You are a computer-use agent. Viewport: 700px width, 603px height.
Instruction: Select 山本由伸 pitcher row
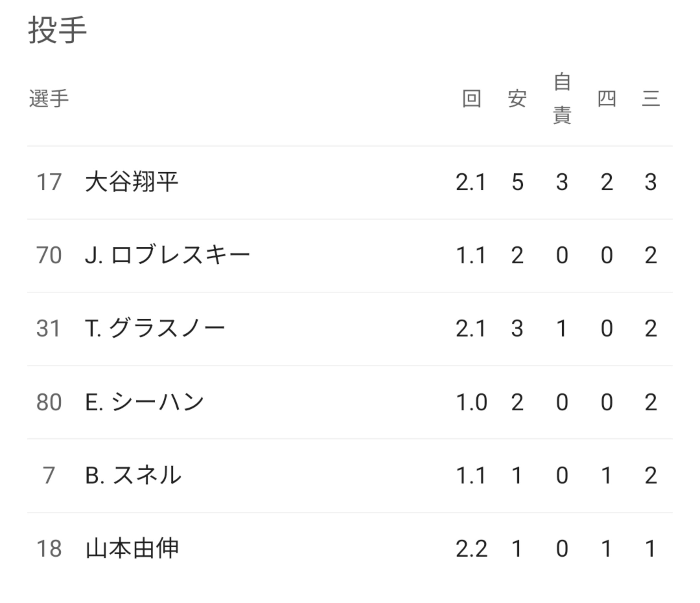(x=132, y=549)
